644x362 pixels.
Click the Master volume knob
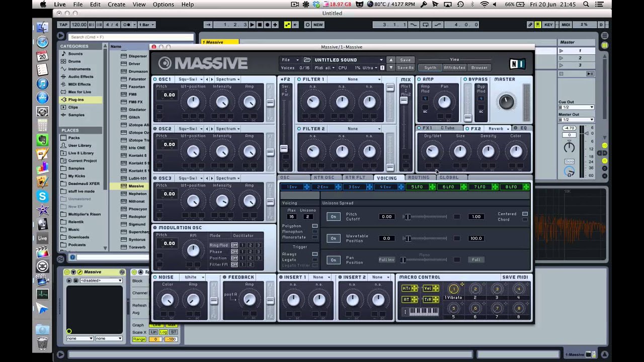click(506, 102)
